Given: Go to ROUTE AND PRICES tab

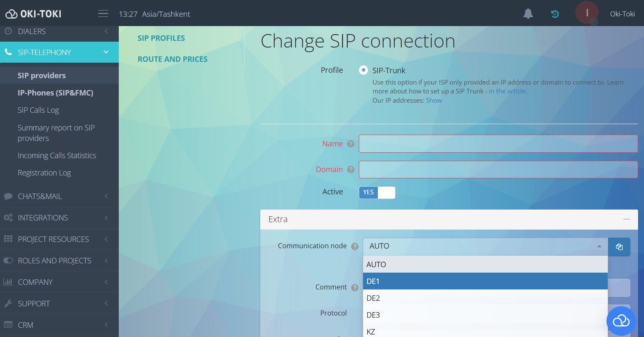Looking at the screenshot, I should [x=173, y=59].
